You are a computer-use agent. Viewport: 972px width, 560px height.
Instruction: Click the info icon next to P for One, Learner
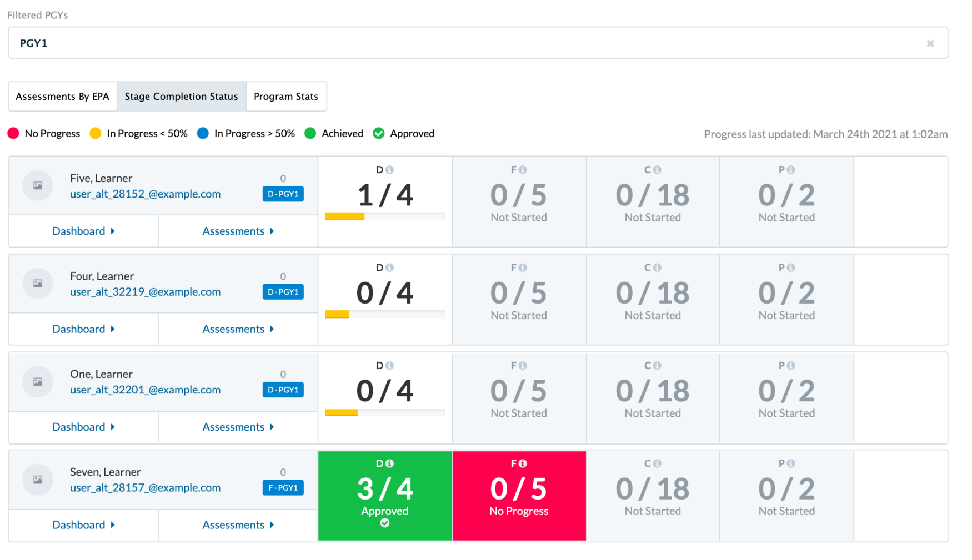tap(791, 366)
